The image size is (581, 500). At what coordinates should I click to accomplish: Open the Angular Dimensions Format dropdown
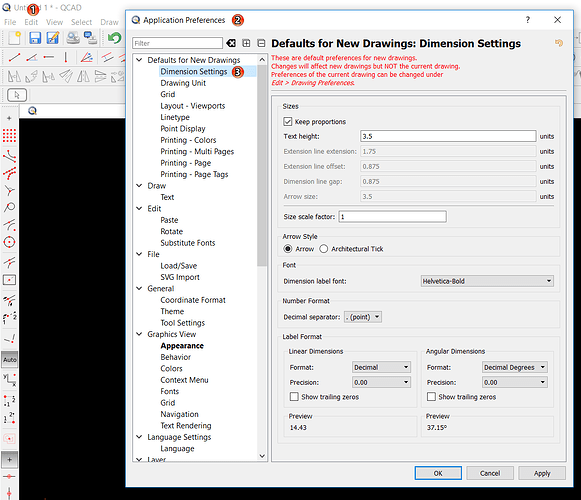coord(515,367)
